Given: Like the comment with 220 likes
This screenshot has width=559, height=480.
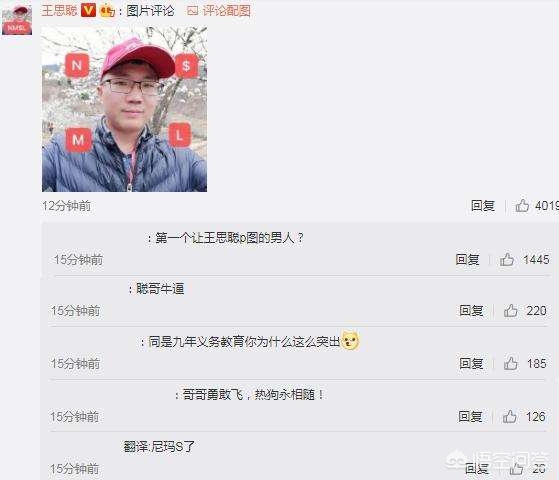Looking at the screenshot, I should click(511, 311).
